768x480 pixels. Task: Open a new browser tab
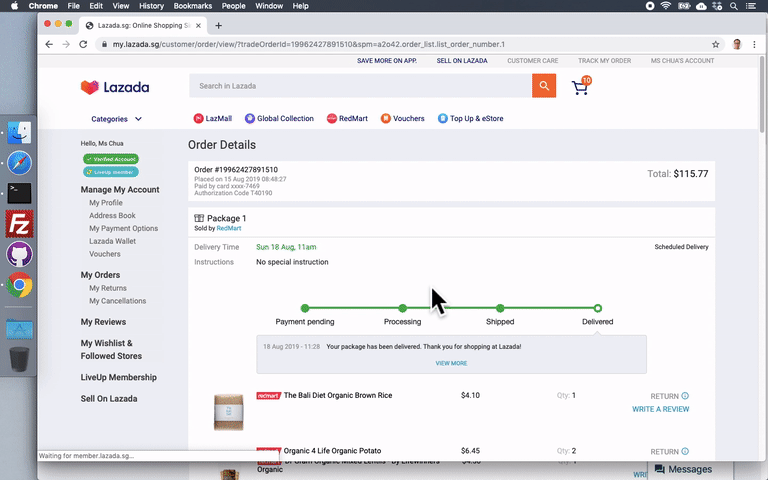[x=218, y=25]
